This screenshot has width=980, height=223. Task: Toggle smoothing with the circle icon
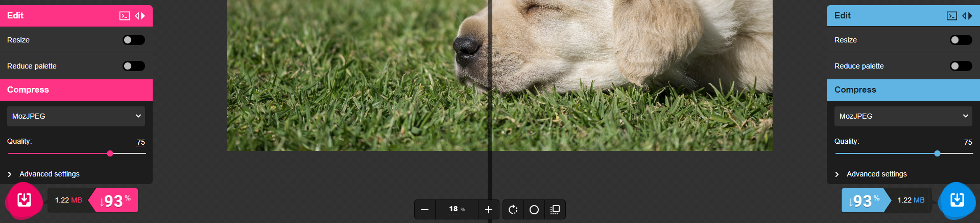[534, 210]
